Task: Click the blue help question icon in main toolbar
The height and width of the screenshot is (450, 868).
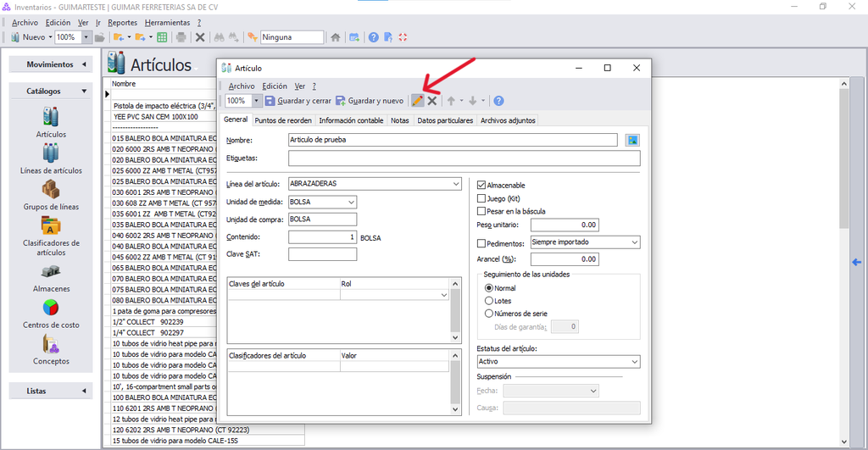Action: (x=374, y=37)
